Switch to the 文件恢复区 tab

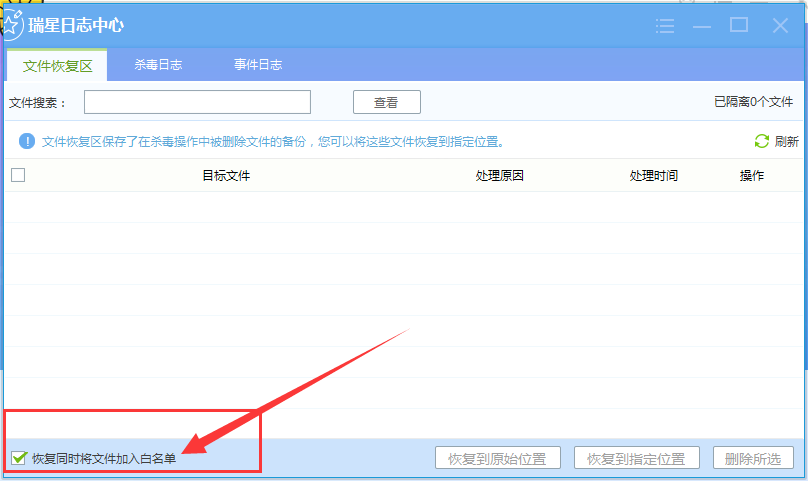[58, 65]
